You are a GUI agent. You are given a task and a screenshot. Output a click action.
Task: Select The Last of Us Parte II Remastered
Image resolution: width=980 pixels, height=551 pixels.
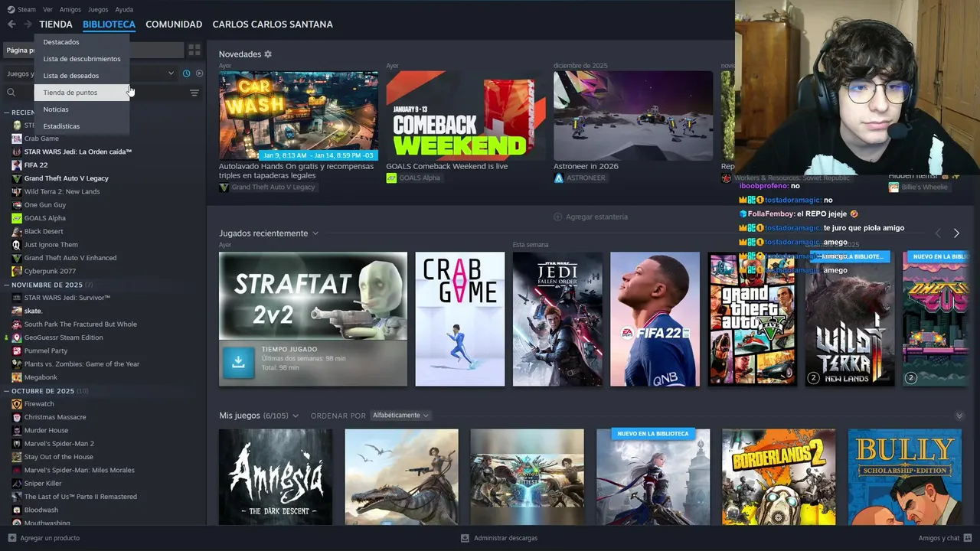[x=80, y=497]
